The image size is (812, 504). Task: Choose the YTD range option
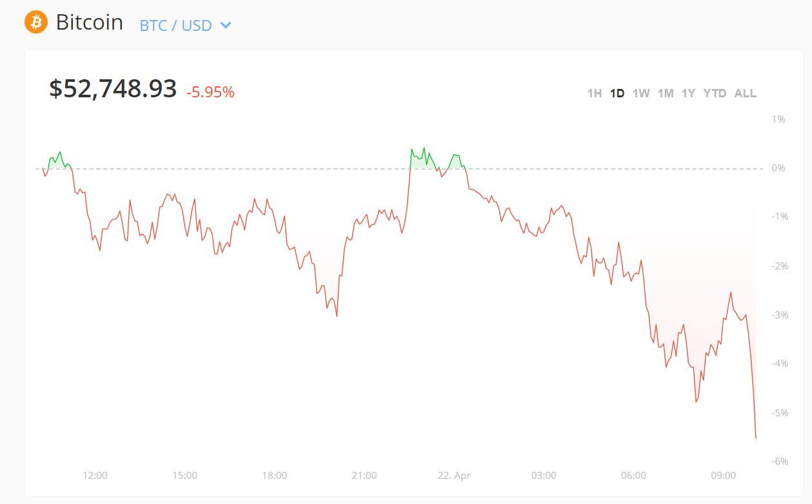(715, 93)
